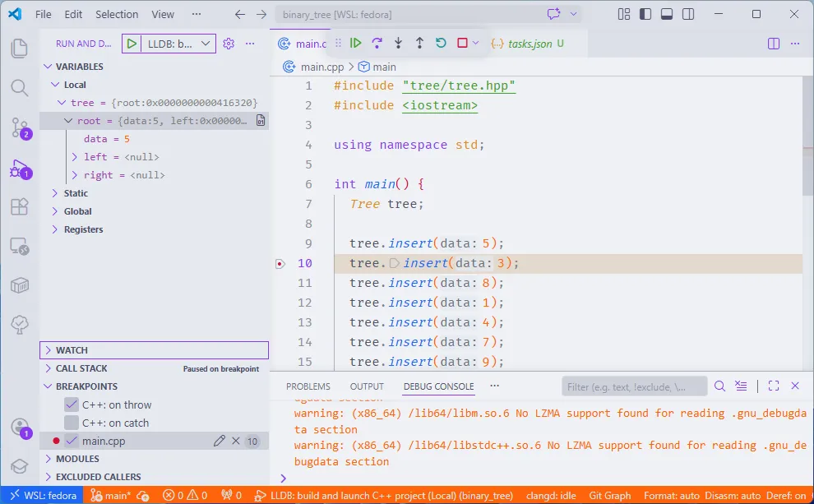
Task: Open launch.json with the gear icon
Action: [229, 44]
